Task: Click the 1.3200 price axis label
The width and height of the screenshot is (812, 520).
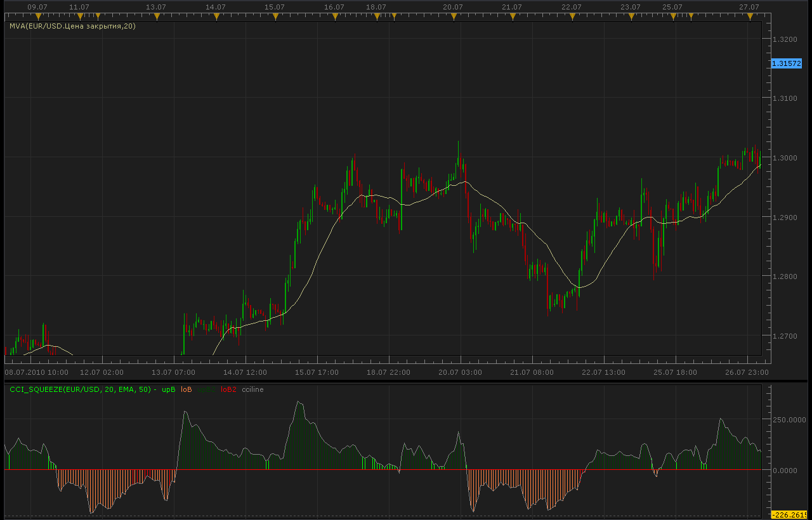Action: click(x=785, y=39)
